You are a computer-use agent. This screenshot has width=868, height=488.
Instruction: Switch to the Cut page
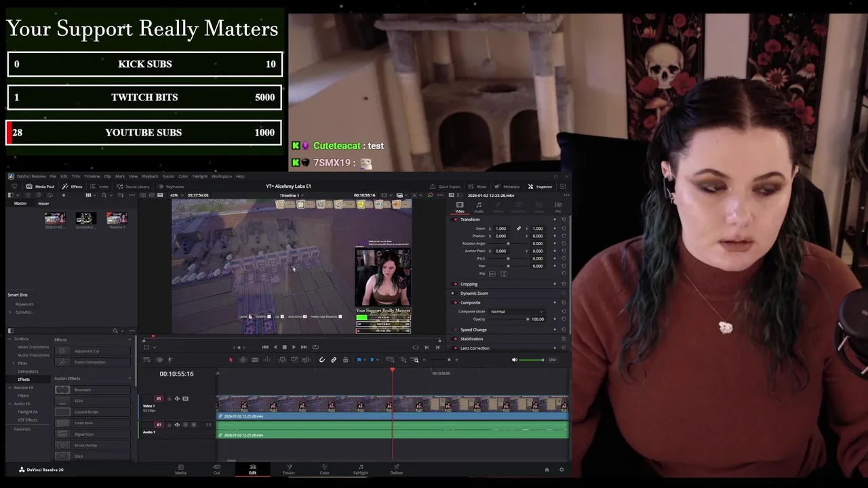click(216, 469)
